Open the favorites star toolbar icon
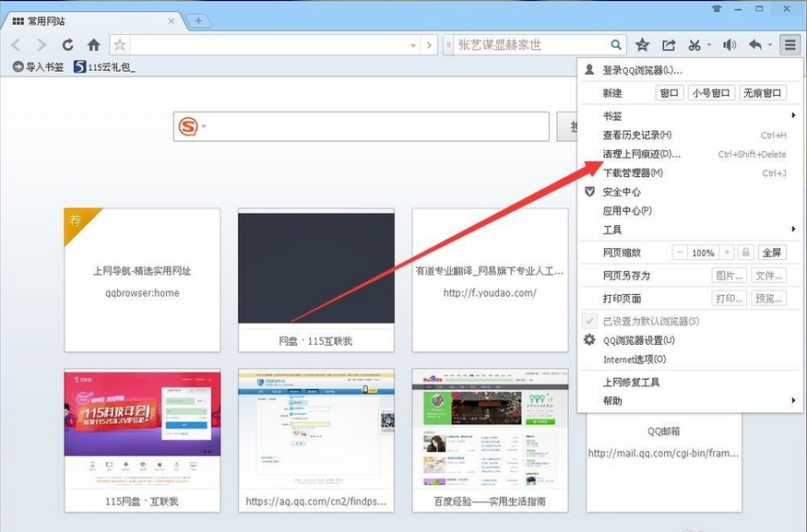 642,44
